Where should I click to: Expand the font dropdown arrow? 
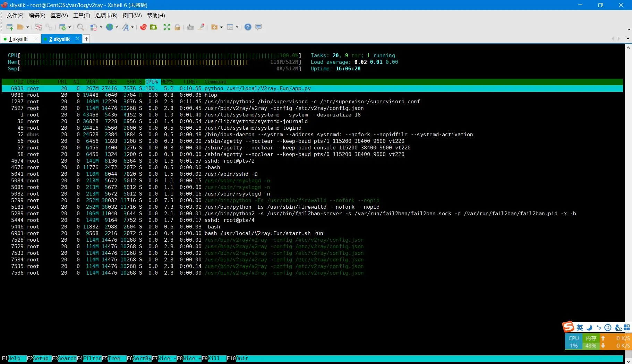tap(133, 27)
